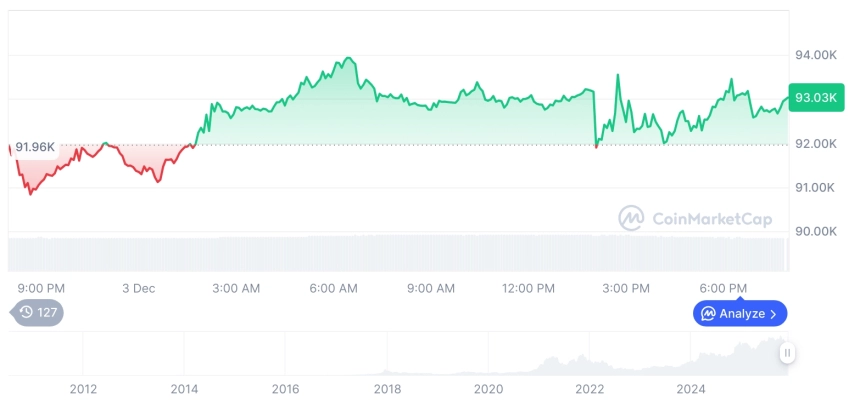Screen dimensions: 860x401
Task: Open the 127 events badge
Action: click(38, 312)
